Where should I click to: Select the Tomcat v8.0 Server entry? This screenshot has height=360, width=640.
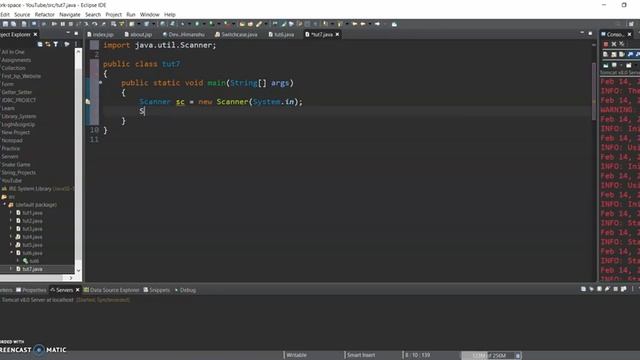click(x=65, y=300)
